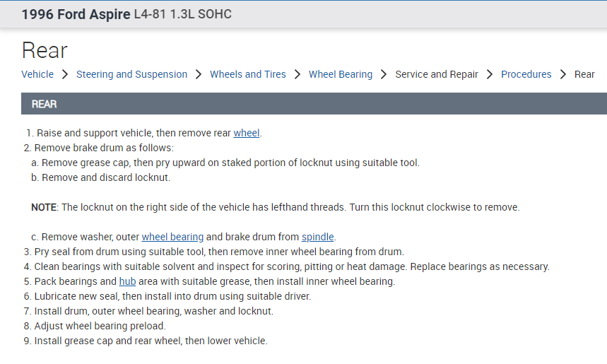Click the "hub" link in step 5
Image resolution: width=607 pixels, height=364 pixels.
tap(127, 281)
